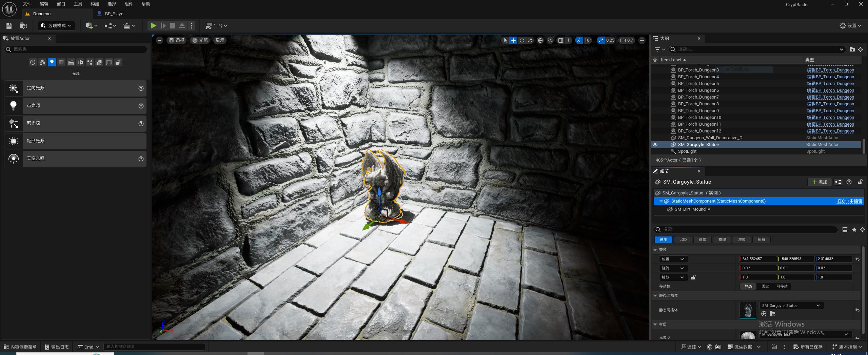Open property matrix table icon in Details

pos(845,230)
